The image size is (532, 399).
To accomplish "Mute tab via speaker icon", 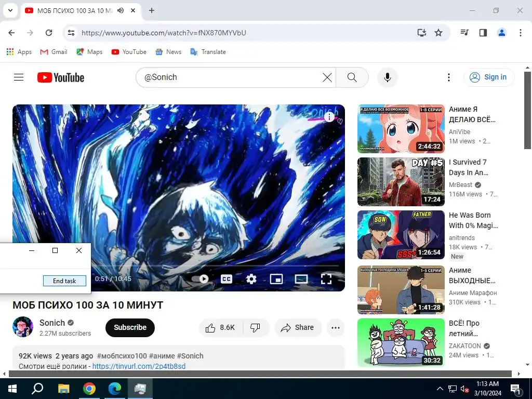I will 121,10.
